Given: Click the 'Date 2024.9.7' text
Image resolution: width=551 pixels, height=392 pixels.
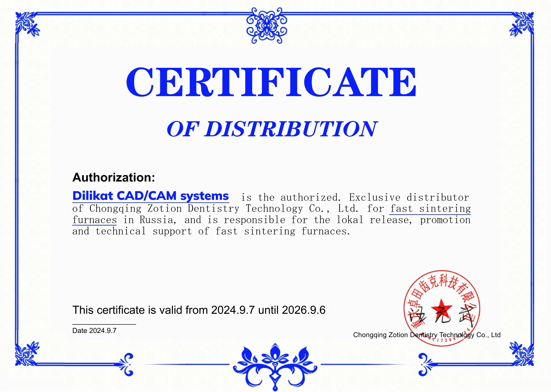Looking at the screenshot, I should (x=94, y=331).
